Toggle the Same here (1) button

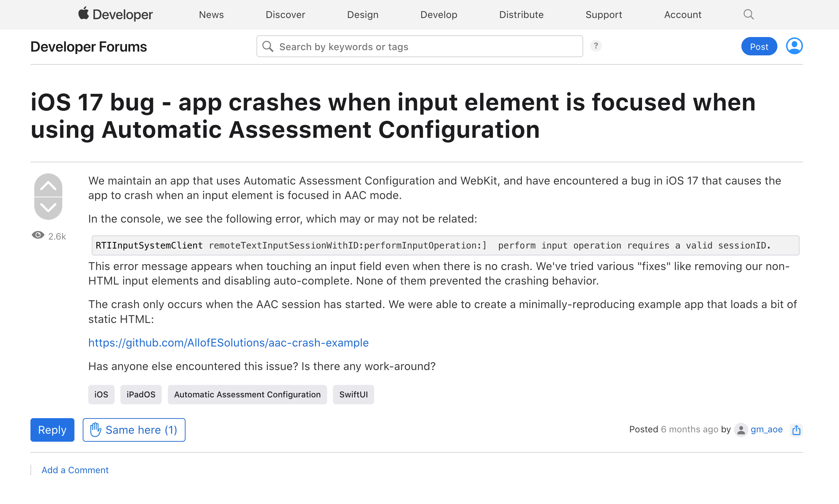(134, 430)
